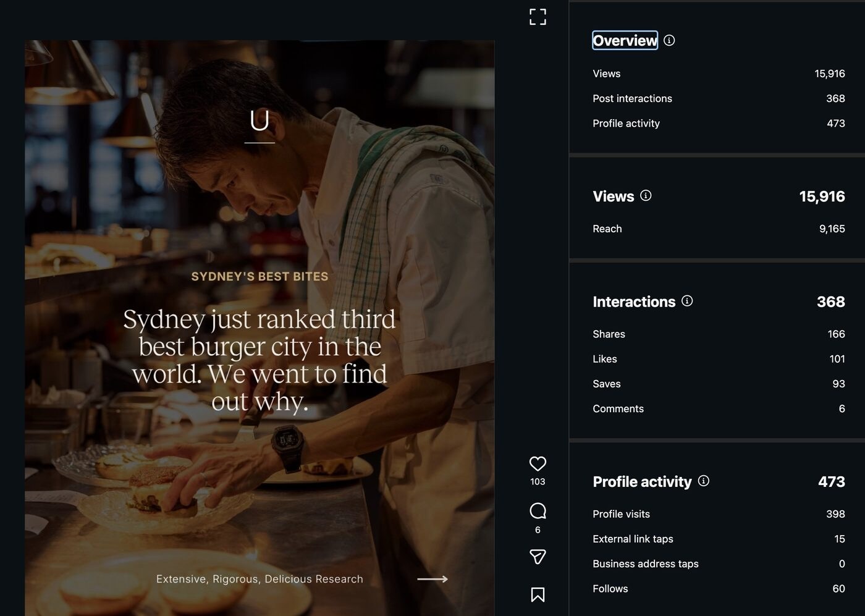This screenshot has height=616, width=865.
Task: Show info tooltip next to Views heading
Action: (646, 196)
